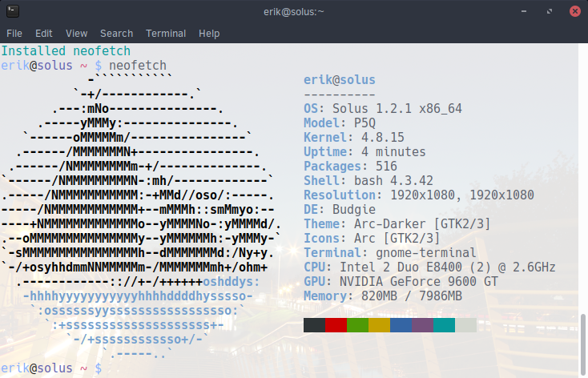The height and width of the screenshot is (378, 588).
Task: Click the vertical scrollbar thumb
Action: tap(583, 346)
